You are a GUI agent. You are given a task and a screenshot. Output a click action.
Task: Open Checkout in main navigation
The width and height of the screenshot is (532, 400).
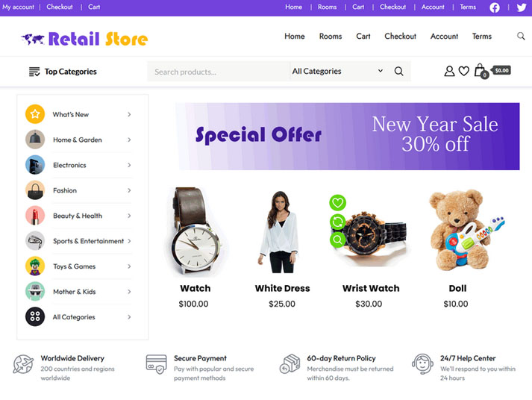[x=400, y=37]
